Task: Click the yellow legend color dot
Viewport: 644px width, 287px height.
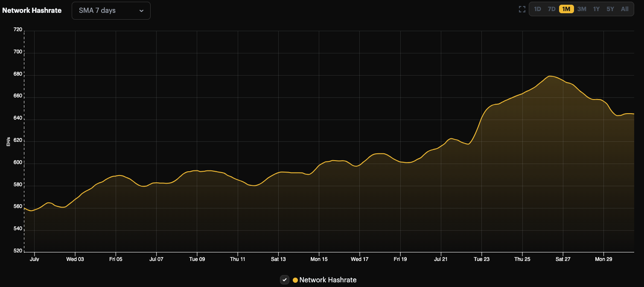Action: tap(295, 280)
